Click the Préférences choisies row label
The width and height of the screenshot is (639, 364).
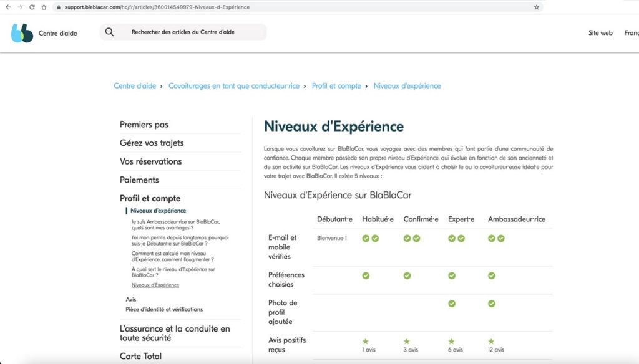coord(286,280)
